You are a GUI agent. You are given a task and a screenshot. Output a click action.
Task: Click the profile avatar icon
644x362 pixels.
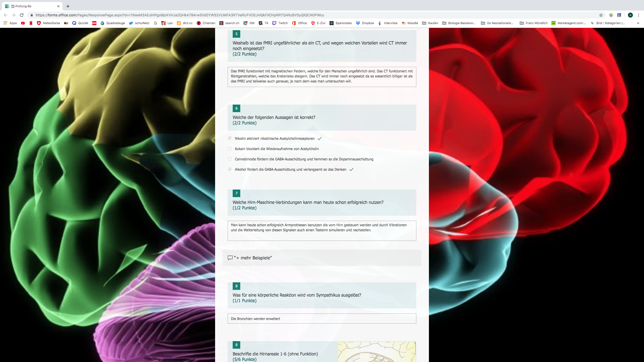point(630,15)
